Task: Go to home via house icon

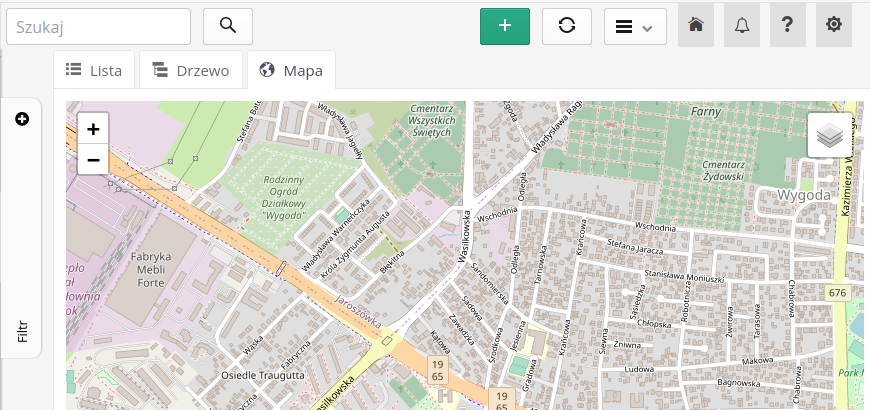Action: pyautogui.click(x=696, y=26)
